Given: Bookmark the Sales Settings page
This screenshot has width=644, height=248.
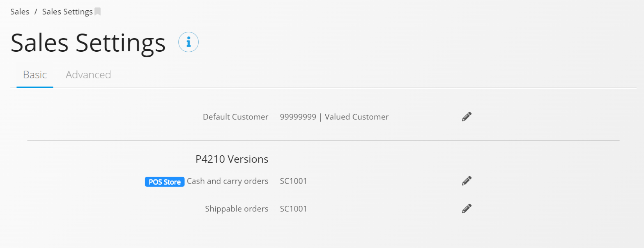Looking at the screenshot, I should 98,12.
